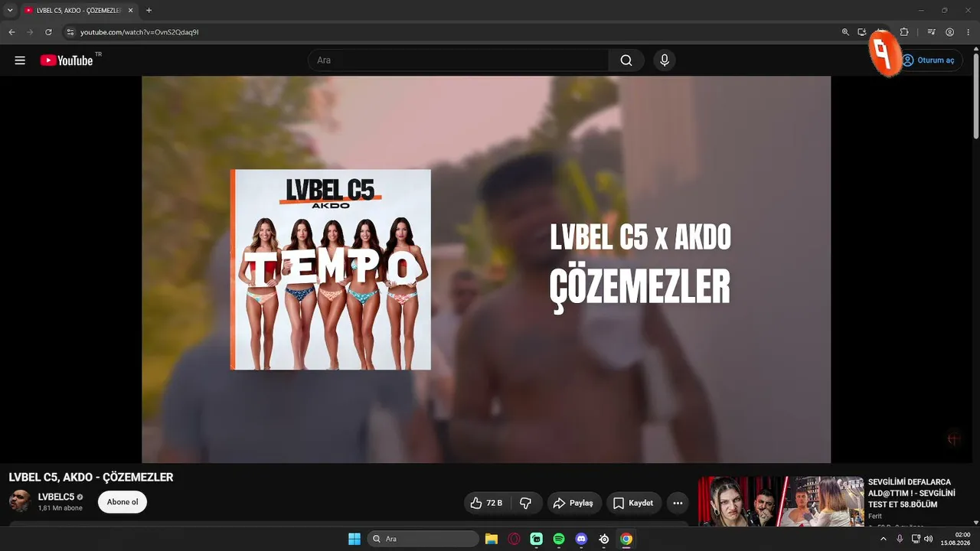Open the Chrome three-dot menu
This screenshot has width=980, height=551.
coord(968,32)
